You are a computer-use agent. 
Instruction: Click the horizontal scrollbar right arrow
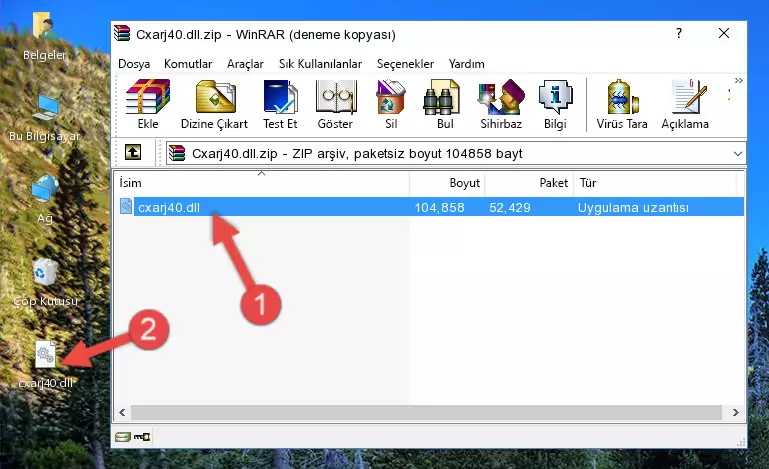(x=735, y=413)
